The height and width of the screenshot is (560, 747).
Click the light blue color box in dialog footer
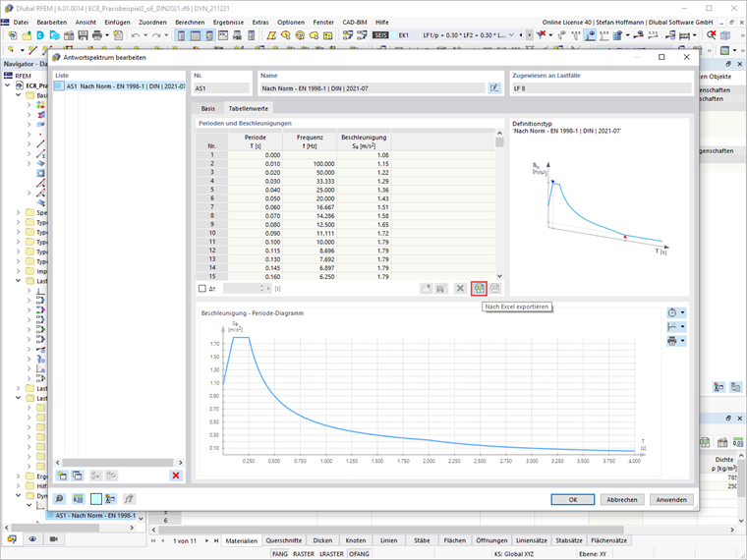pos(95,498)
